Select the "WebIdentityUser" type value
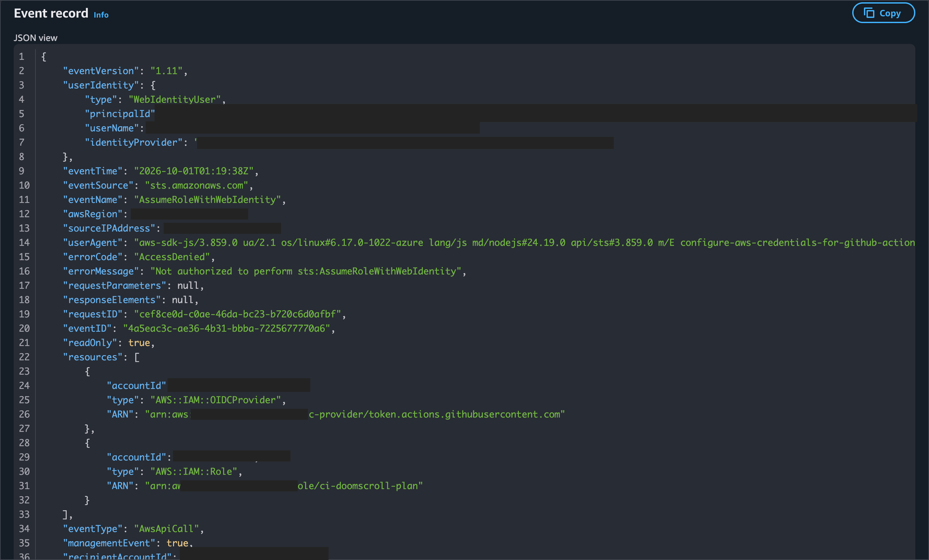Image resolution: width=929 pixels, height=560 pixels. (175, 100)
